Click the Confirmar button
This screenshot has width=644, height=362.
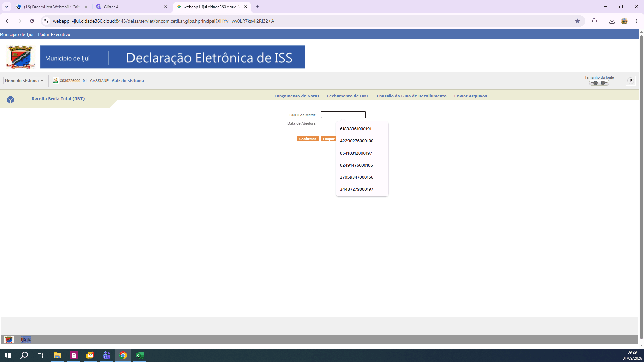308,139
